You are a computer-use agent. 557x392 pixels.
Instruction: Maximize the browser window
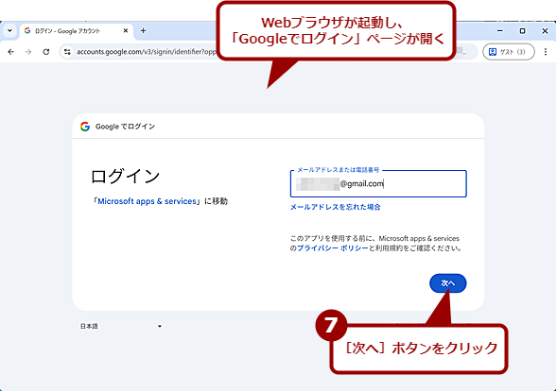(x=522, y=31)
